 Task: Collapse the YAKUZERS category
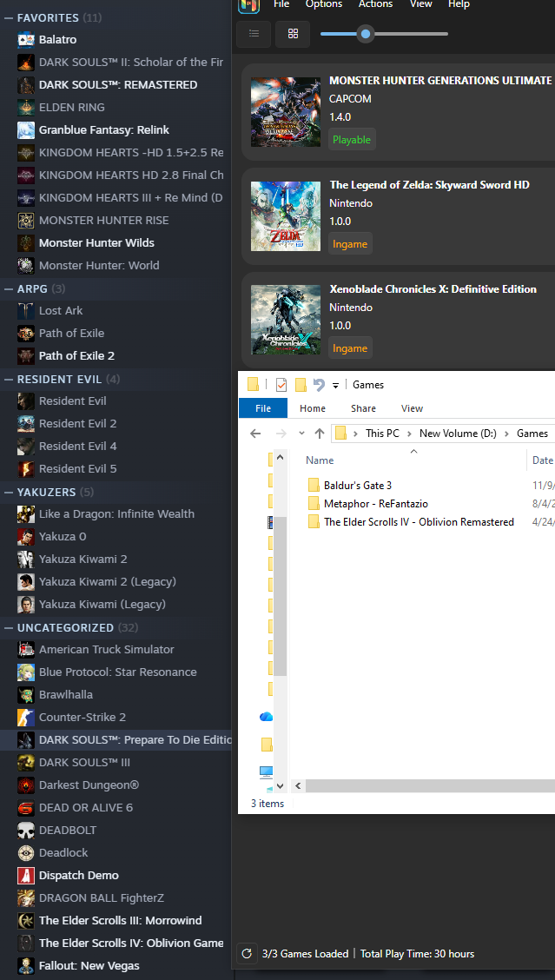(x=9, y=492)
